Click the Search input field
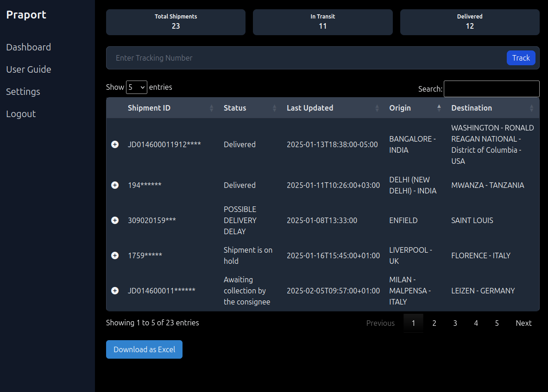The height and width of the screenshot is (392, 548). (x=491, y=89)
